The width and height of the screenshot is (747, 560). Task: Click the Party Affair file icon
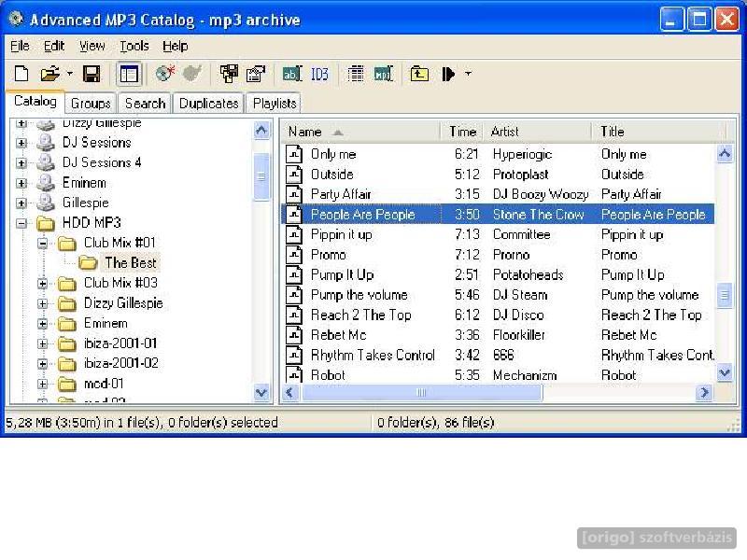pyautogui.click(x=294, y=194)
